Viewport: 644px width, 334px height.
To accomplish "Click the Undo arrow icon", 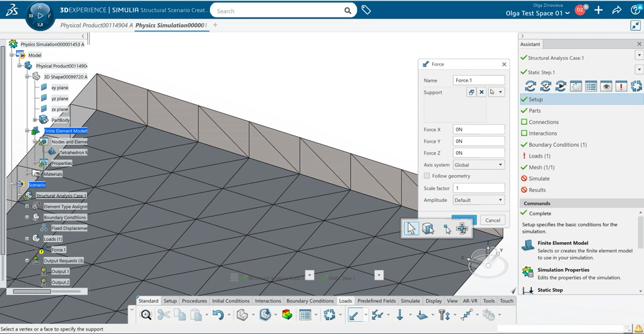I will pos(218,315).
